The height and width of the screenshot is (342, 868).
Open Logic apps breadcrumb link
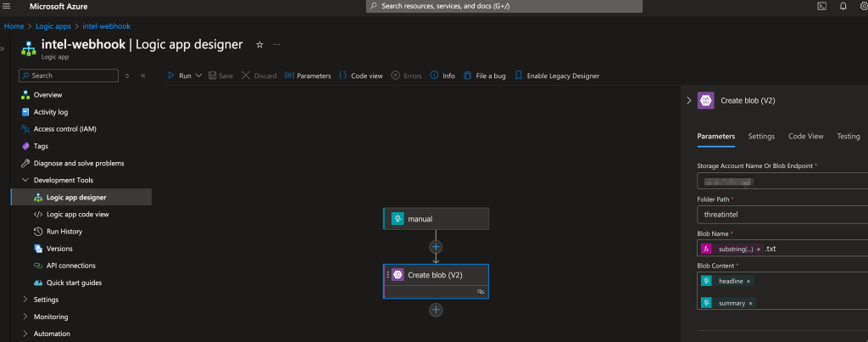pos(53,26)
